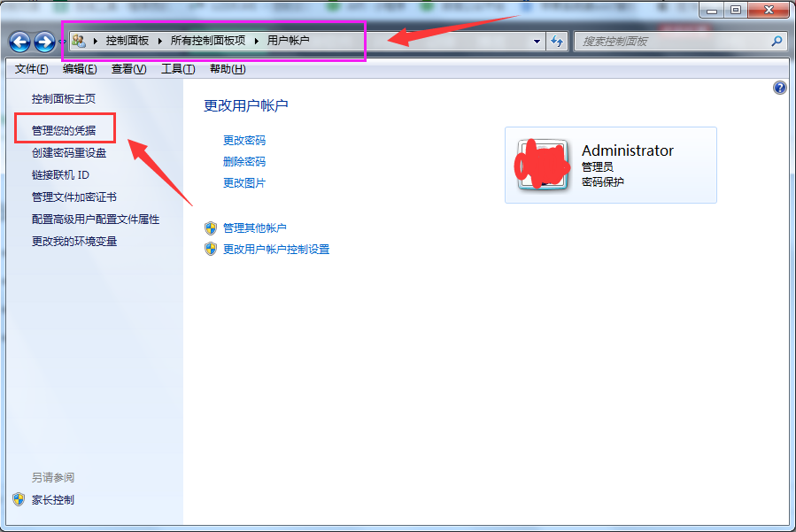
Task: Go to 控制面板主页
Action: 64,99
